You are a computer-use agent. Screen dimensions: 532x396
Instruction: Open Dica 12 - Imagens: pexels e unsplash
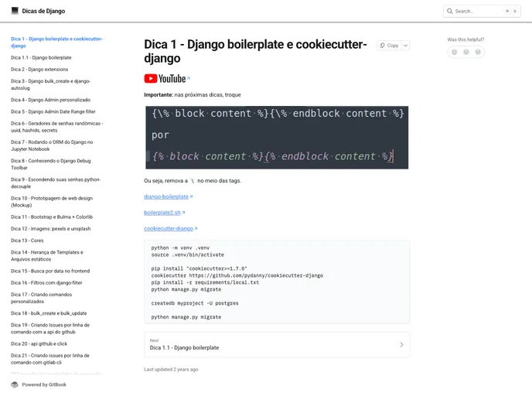(50, 229)
